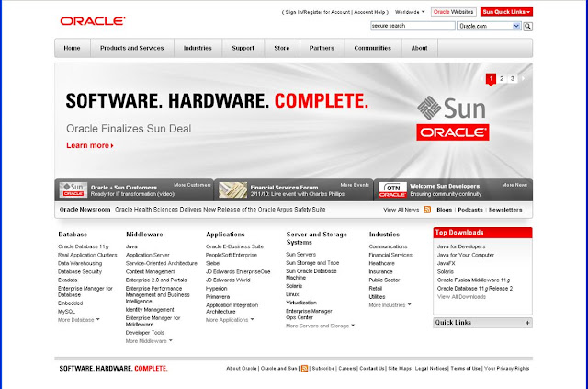Open the Hyperion link
The height and width of the screenshot is (389, 588).
(x=217, y=289)
